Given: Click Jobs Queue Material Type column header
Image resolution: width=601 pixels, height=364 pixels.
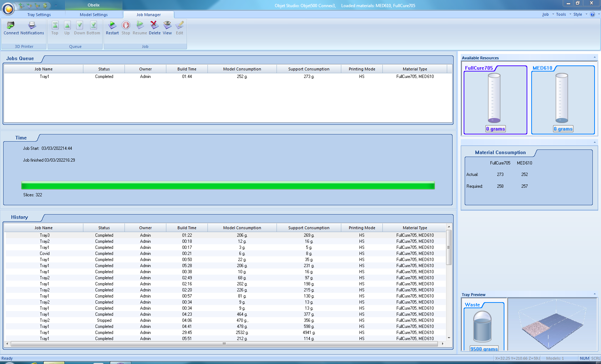Looking at the screenshot, I should (x=415, y=69).
